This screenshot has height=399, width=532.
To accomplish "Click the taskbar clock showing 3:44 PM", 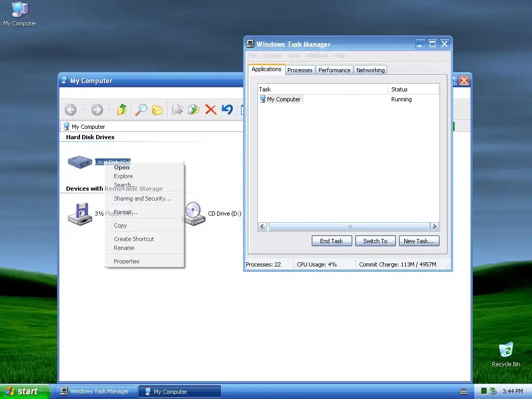I will [512, 391].
